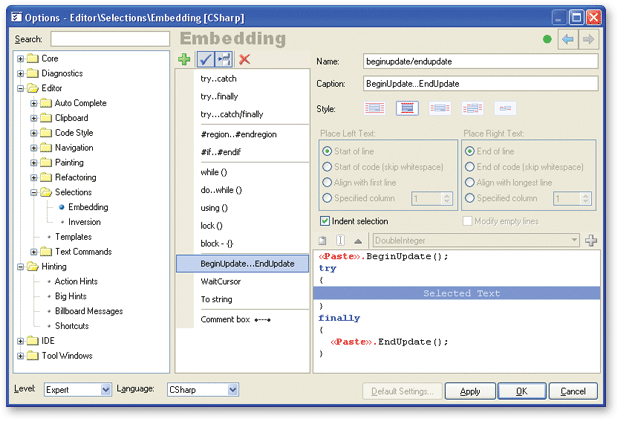Collapse the Editor tree node
This screenshot has width=619, height=421.
[21, 88]
